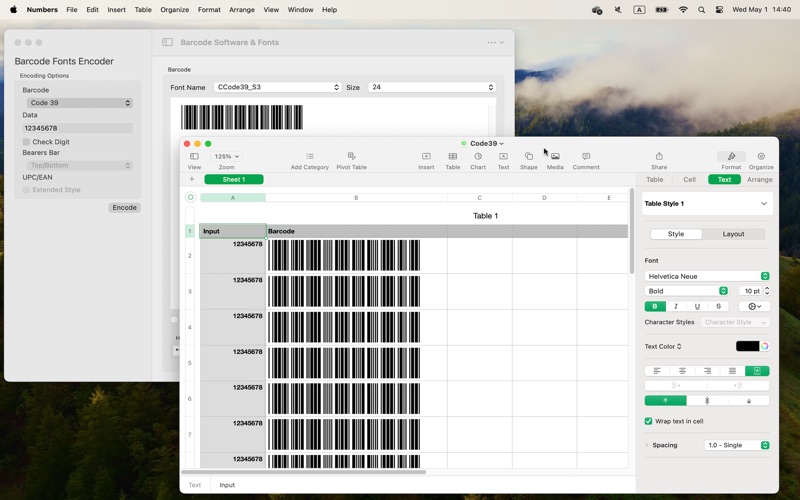Insert a Text box from the toolbar

coord(503,156)
